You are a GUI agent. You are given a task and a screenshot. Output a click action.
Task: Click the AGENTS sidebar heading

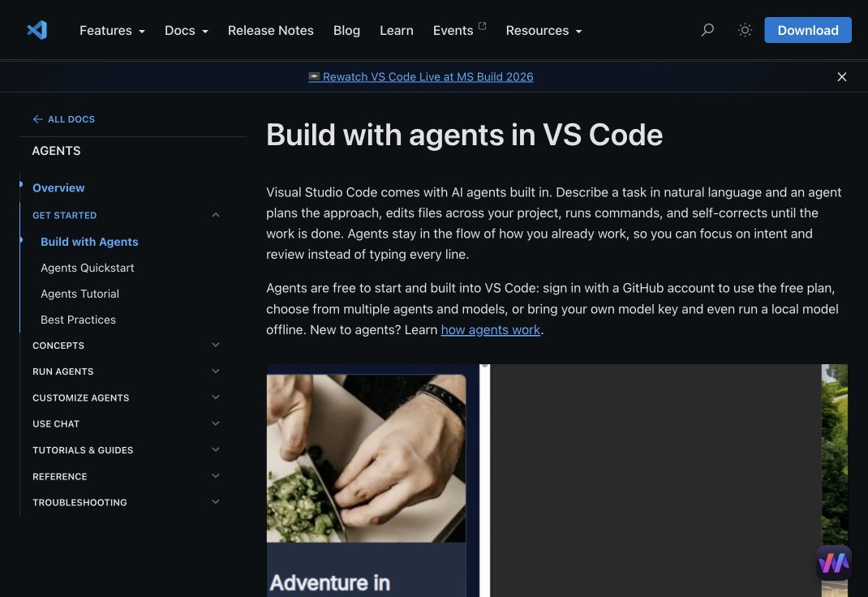57,151
